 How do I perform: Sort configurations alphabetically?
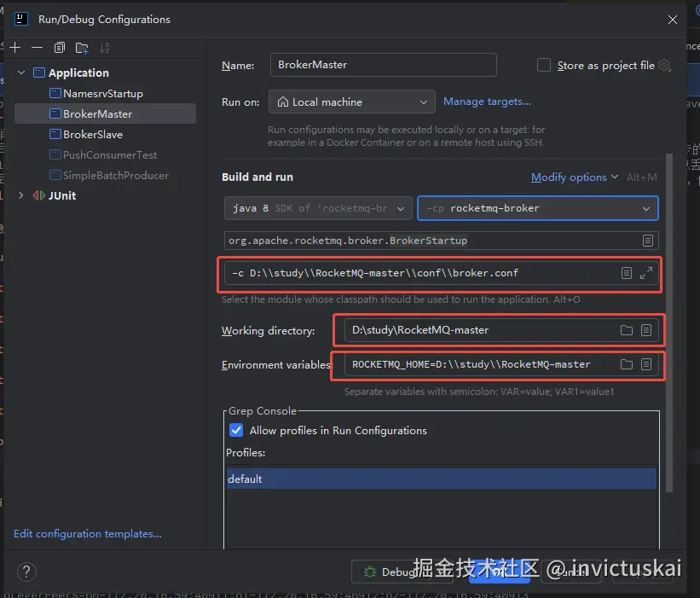pyautogui.click(x=104, y=48)
